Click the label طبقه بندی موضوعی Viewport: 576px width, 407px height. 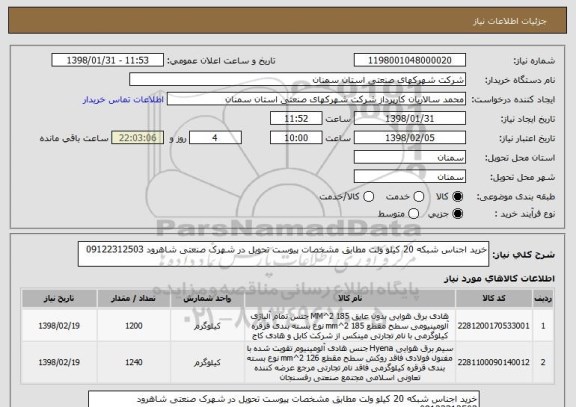tap(516, 197)
